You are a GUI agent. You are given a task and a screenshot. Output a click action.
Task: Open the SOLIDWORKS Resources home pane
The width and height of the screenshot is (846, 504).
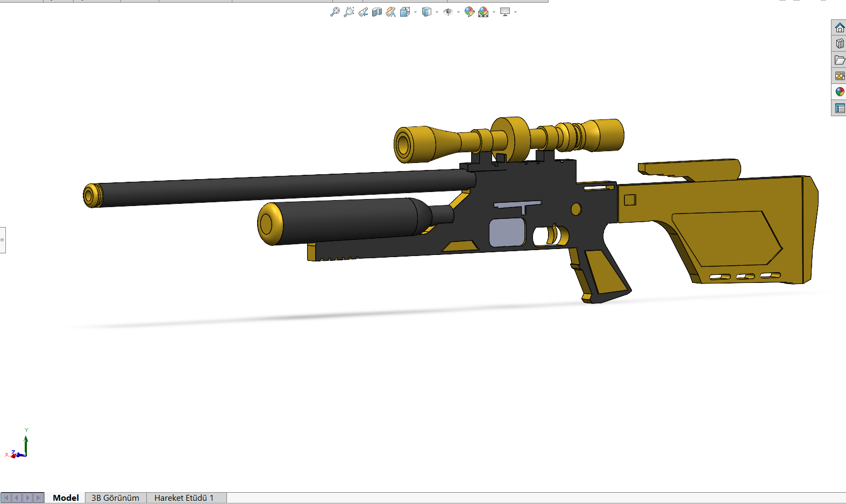coord(840,27)
